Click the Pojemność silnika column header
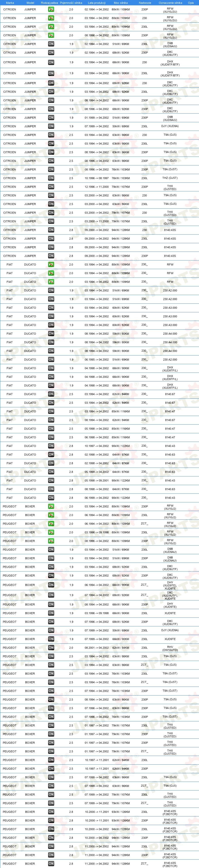 click(71, 3)
